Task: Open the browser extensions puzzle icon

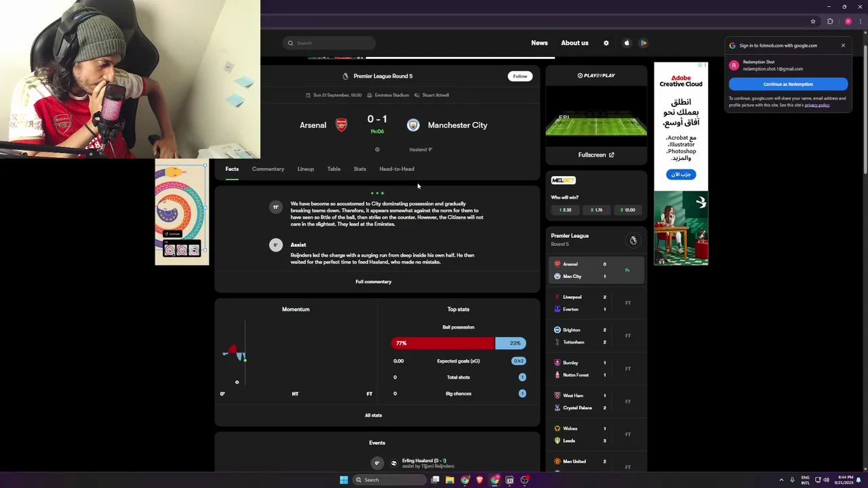Action: coord(830,21)
